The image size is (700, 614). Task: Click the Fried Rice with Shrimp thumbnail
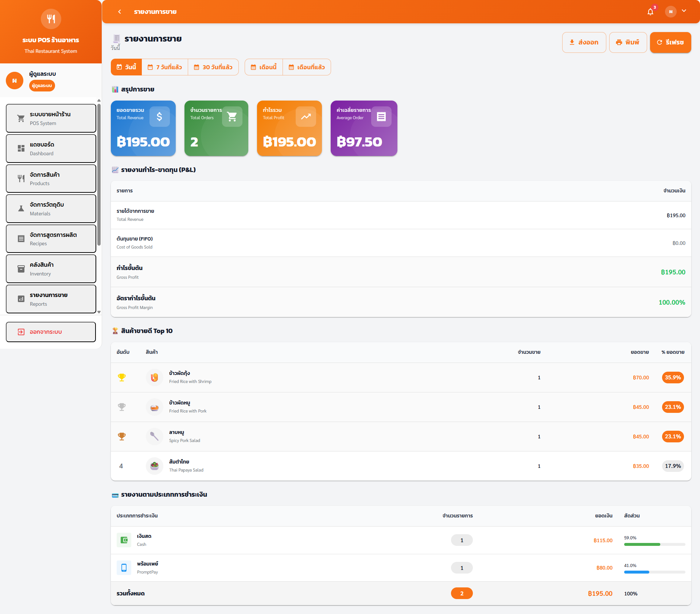pos(155,378)
